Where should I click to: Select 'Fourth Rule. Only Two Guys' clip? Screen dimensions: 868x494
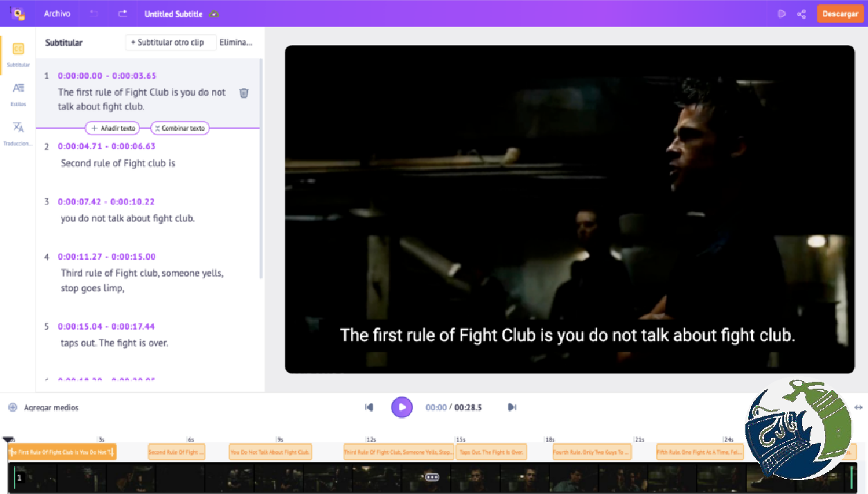pyautogui.click(x=592, y=452)
